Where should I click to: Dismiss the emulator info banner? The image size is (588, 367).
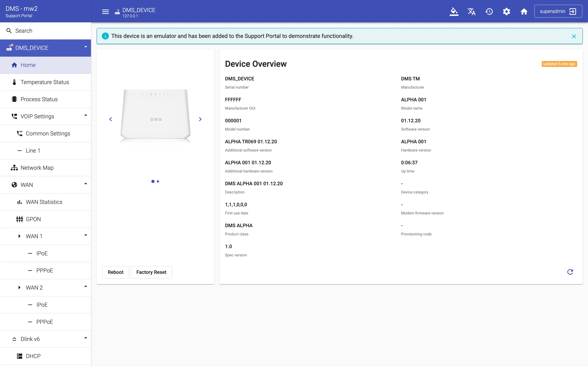(x=574, y=36)
